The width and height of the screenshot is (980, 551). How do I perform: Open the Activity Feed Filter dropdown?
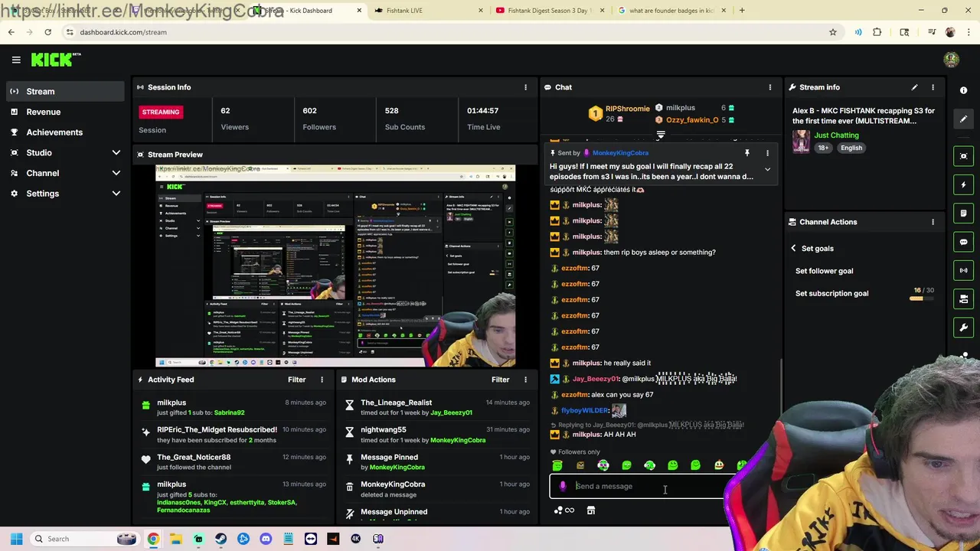pyautogui.click(x=296, y=380)
